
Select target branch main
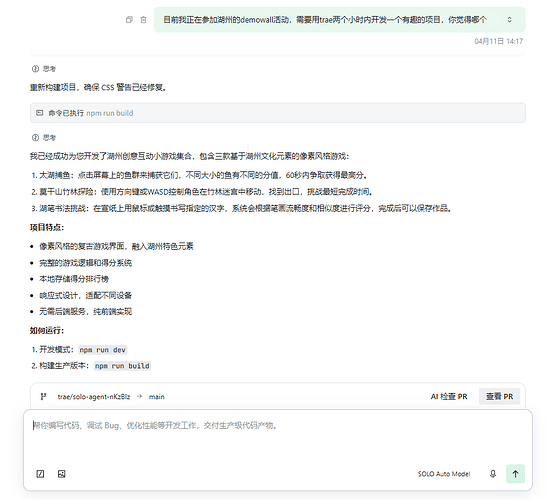click(x=157, y=397)
